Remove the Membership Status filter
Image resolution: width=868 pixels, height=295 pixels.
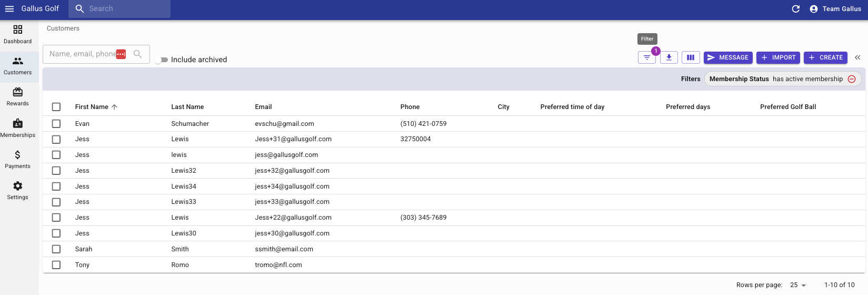852,79
